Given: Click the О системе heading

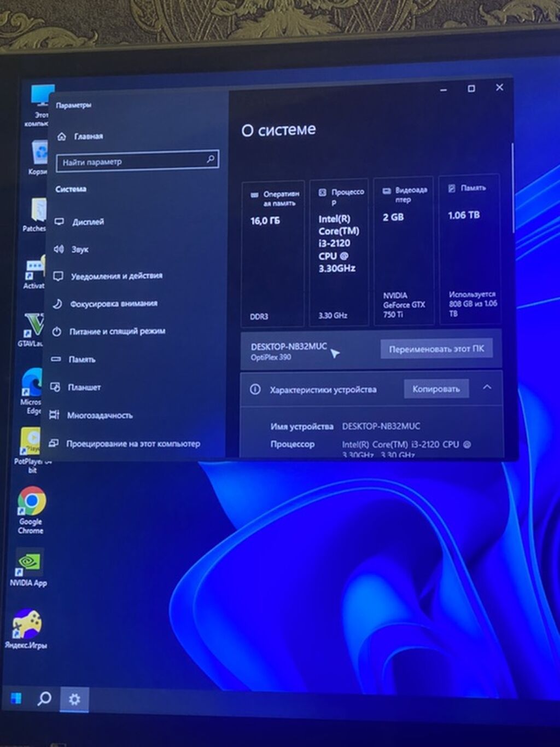Looking at the screenshot, I should (x=279, y=130).
